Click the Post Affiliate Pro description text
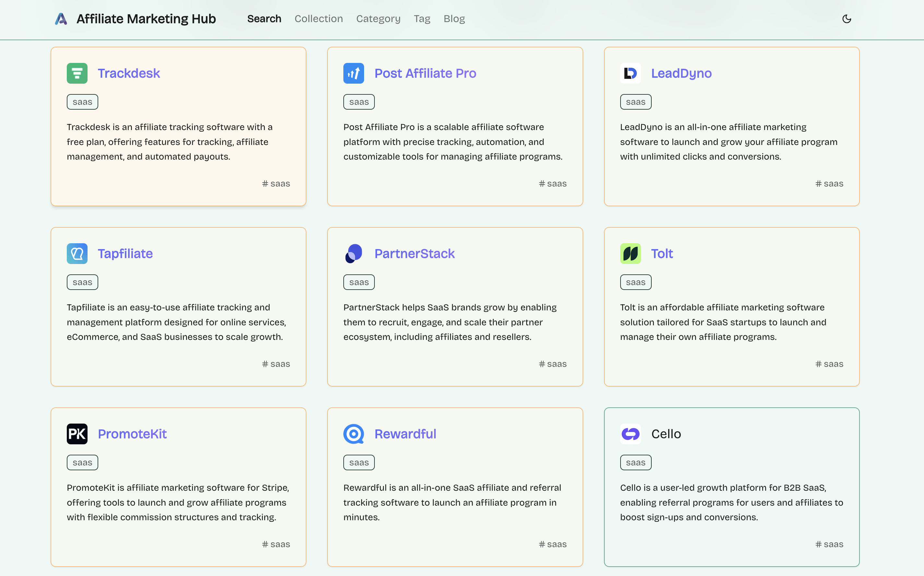 click(453, 142)
